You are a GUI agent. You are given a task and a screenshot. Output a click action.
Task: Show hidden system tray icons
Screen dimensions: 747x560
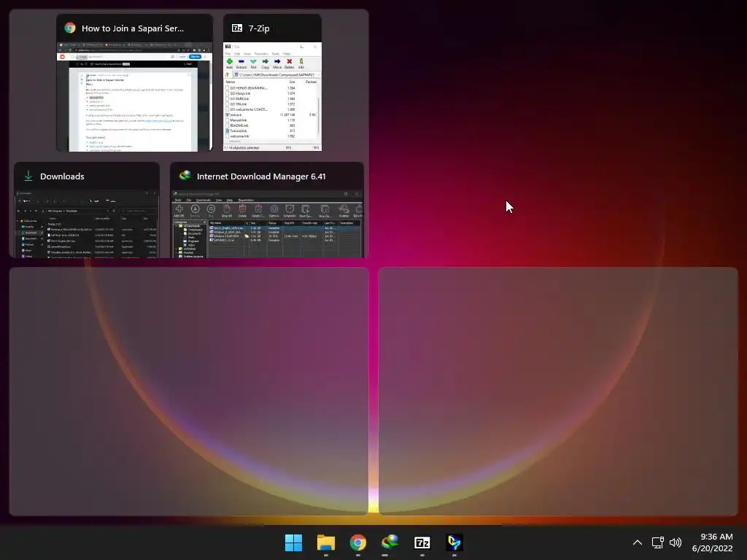click(x=638, y=542)
